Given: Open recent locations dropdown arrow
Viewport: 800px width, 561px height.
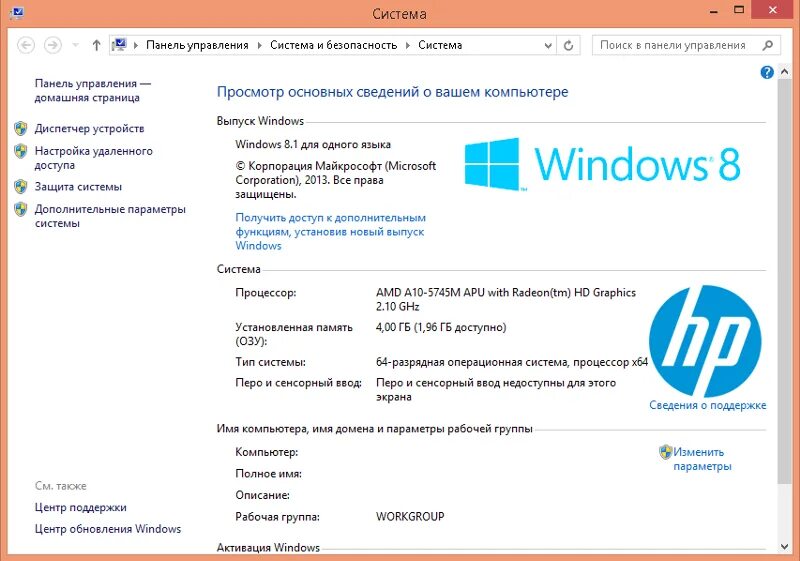Looking at the screenshot, I should [x=76, y=45].
